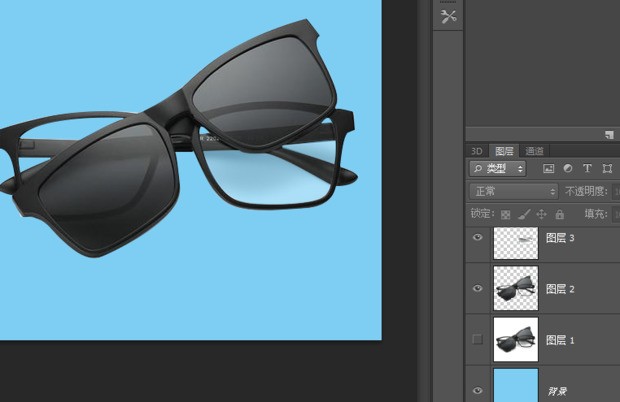Open the 类型 filter type dropdown
This screenshot has width=620, height=402.
pyautogui.click(x=498, y=169)
